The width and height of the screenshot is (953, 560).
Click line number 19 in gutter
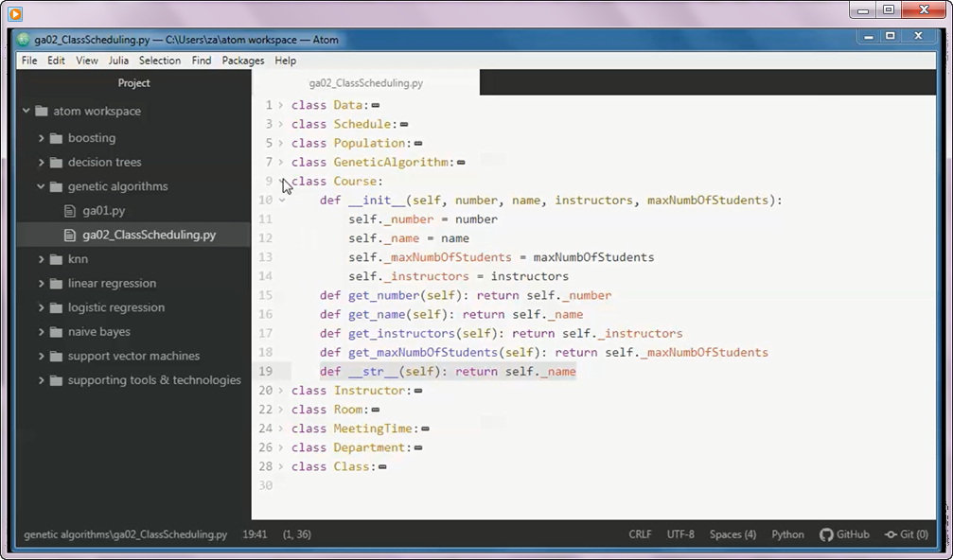tap(266, 372)
